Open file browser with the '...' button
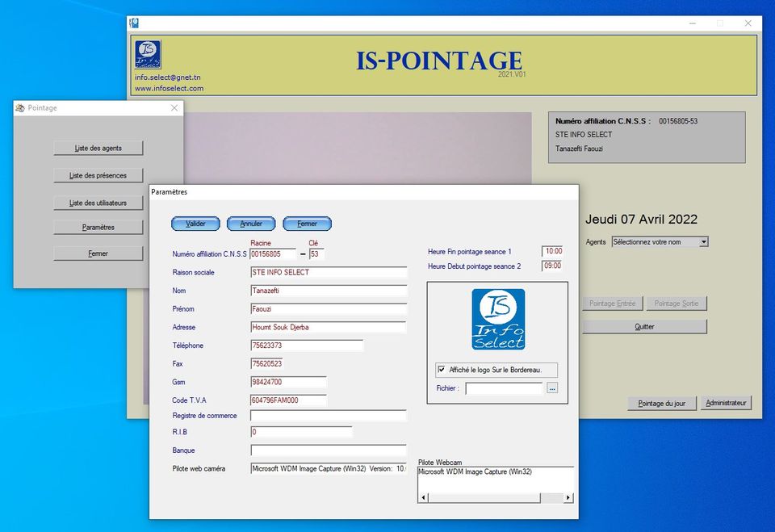775x532 pixels. click(x=552, y=388)
